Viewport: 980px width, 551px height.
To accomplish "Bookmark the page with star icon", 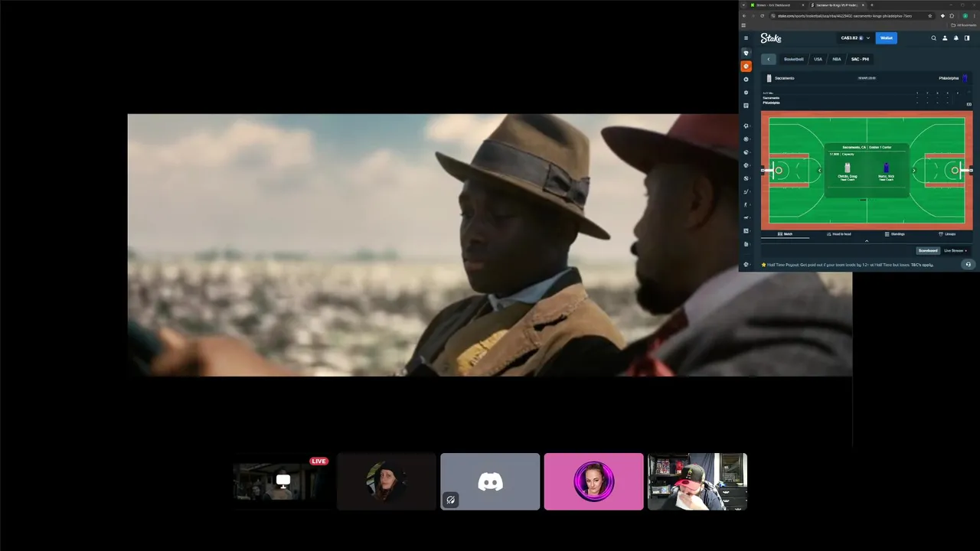I will pyautogui.click(x=930, y=15).
